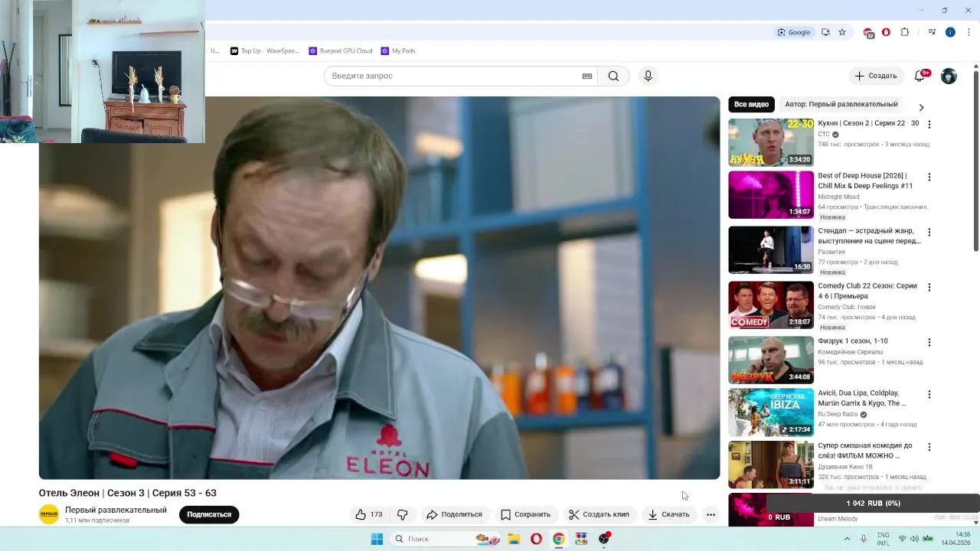Dislike the video with the thumbs down
Image resolution: width=980 pixels, height=551 pixels.
pos(402,514)
